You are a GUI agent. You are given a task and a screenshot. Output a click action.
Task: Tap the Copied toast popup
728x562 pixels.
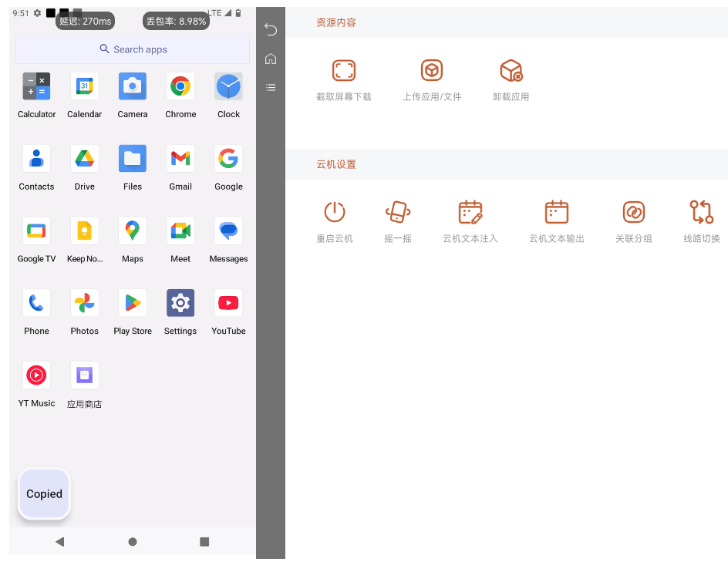[x=44, y=494]
